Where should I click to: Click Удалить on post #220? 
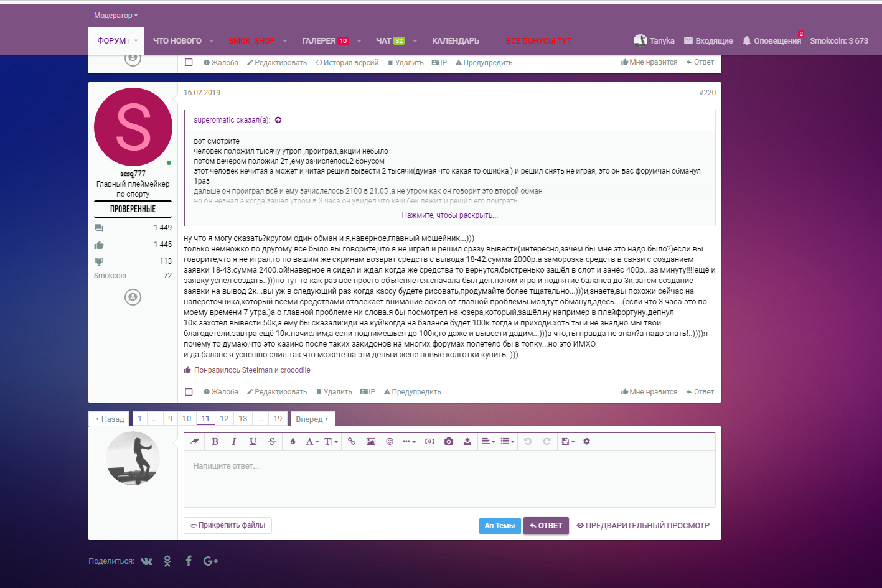[x=334, y=392]
